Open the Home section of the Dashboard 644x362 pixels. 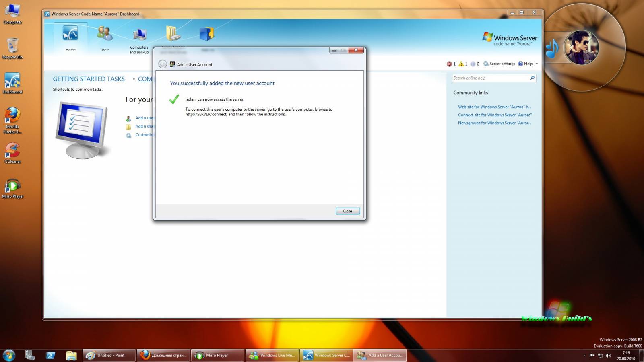coord(70,38)
